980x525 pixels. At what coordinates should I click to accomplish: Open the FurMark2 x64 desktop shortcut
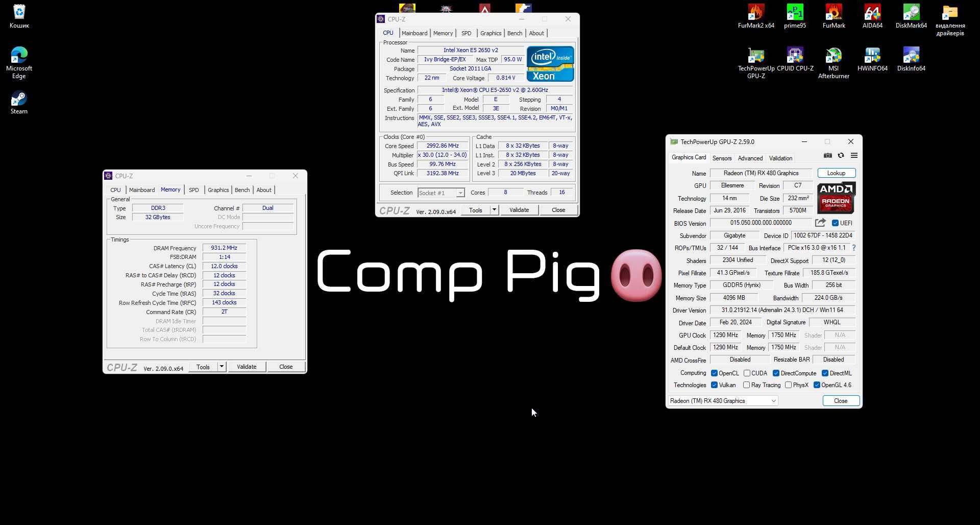tap(756, 16)
